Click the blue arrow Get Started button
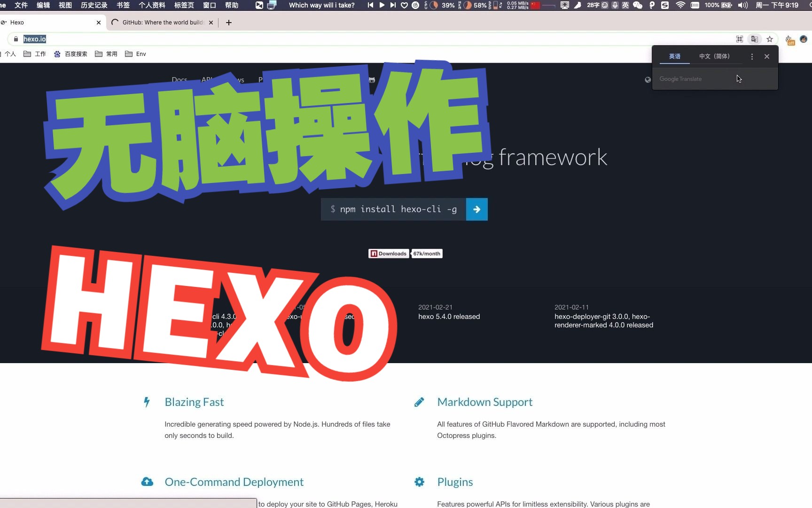 477,209
